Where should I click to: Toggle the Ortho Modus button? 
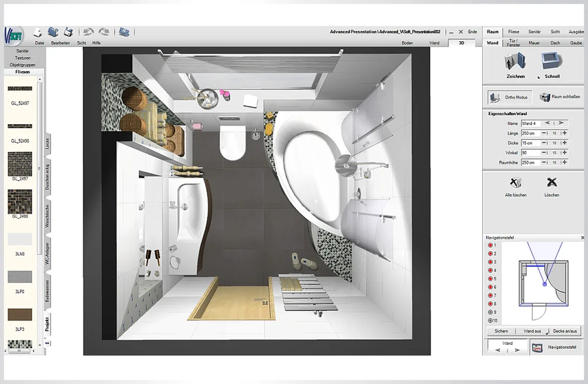pos(510,97)
